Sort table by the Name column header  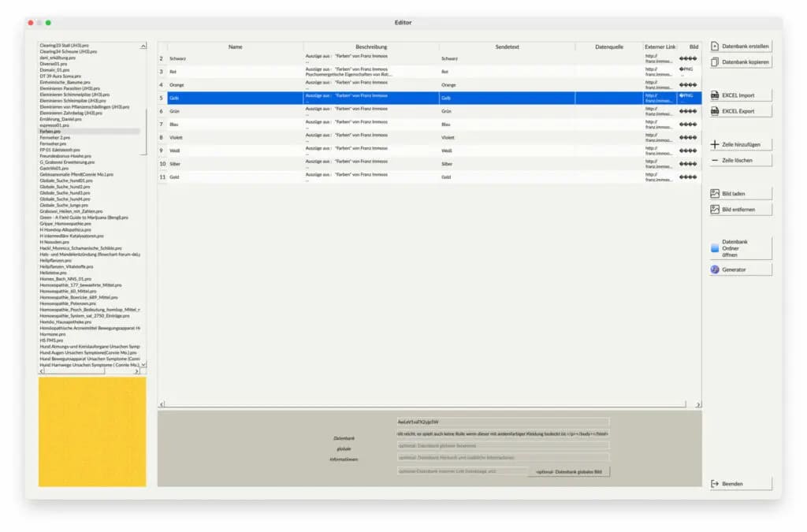(x=235, y=47)
